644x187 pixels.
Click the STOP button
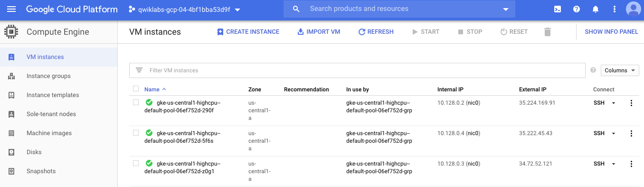point(470,32)
